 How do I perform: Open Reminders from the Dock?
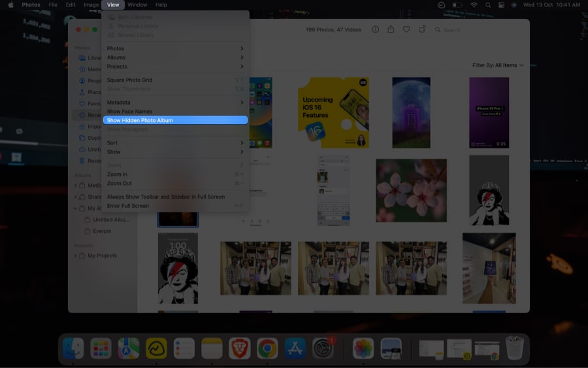[184, 348]
